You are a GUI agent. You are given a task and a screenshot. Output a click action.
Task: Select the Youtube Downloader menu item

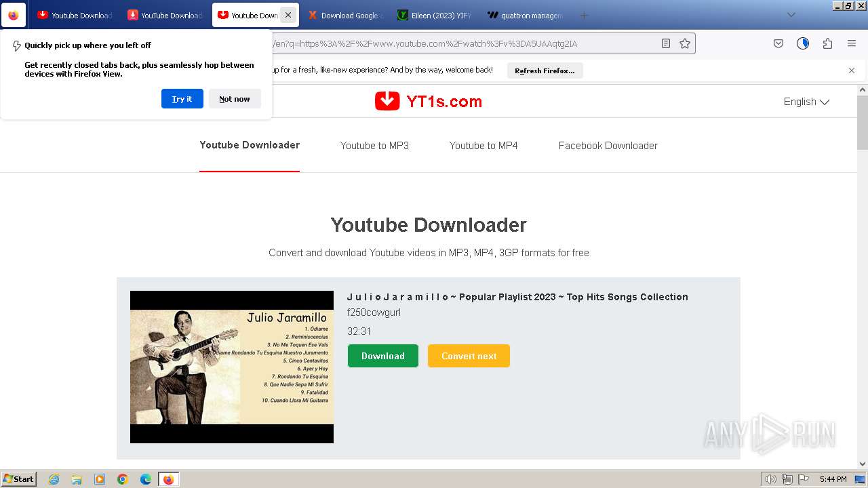coord(250,145)
